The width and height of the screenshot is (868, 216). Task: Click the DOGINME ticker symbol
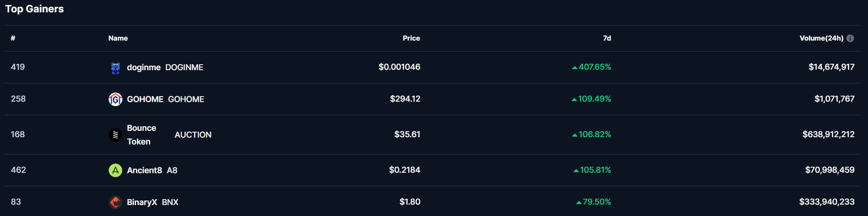(x=184, y=67)
